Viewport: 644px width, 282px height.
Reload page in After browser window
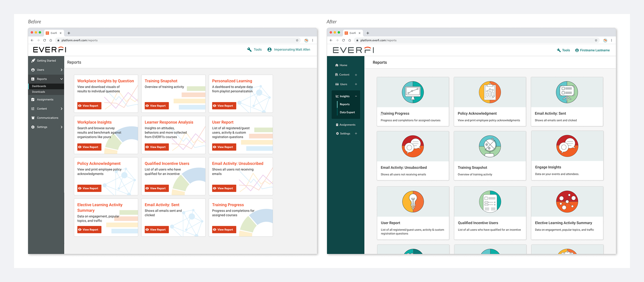click(x=343, y=40)
